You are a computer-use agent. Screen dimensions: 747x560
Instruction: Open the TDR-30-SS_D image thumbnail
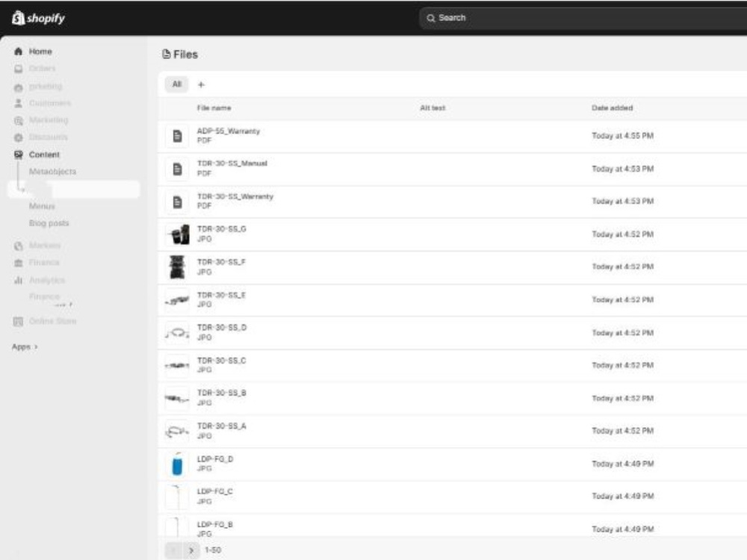tap(177, 333)
